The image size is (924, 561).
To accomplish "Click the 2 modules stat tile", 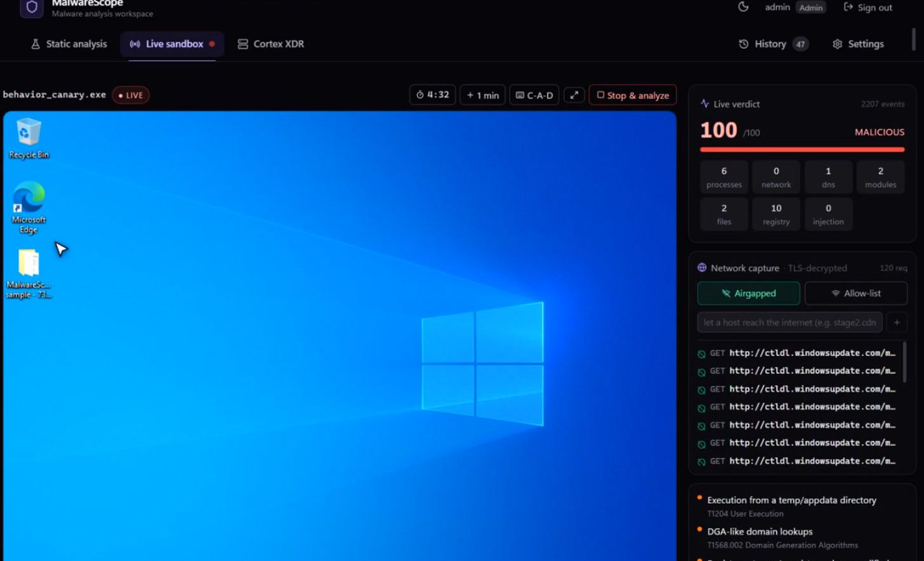I will (x=881, y=177).
